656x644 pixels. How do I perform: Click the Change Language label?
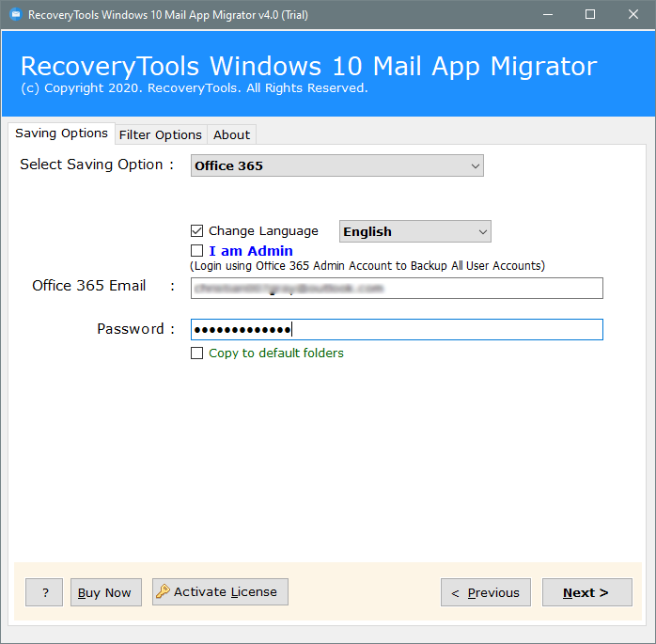coord(263,231)
